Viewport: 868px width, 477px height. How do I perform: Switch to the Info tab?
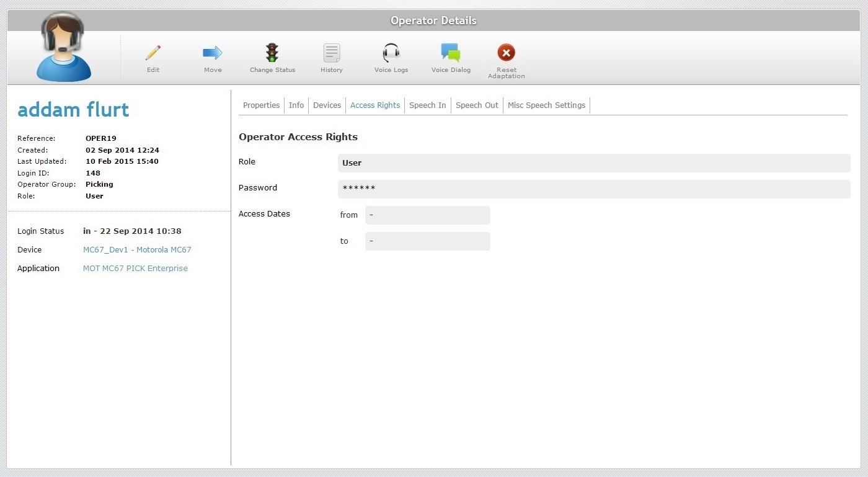[x=296, y=105]
